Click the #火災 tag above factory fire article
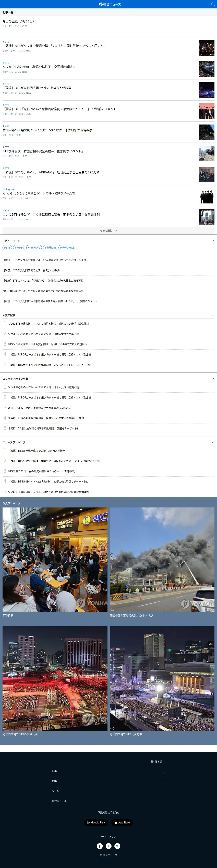This screenshot has height=868, width=217. click(x=6, y=126)
